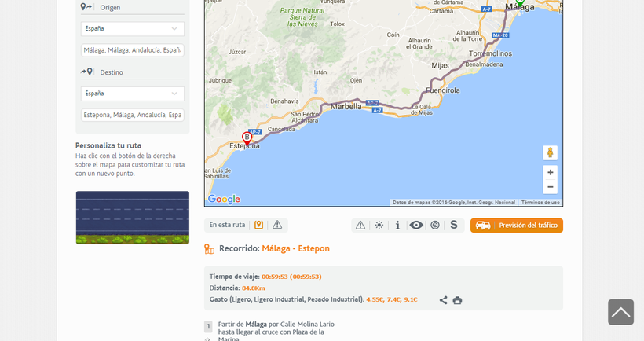
Task: Zoom out on the map
Action: [550, 187]
